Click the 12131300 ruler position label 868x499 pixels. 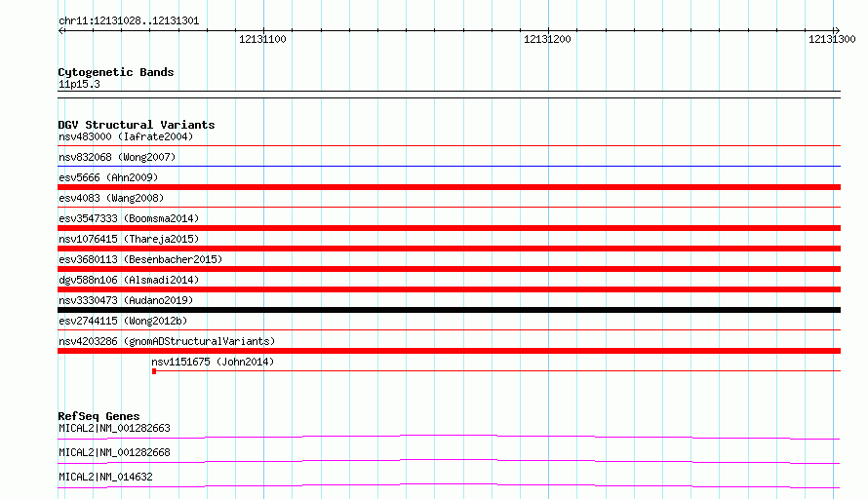832,39
